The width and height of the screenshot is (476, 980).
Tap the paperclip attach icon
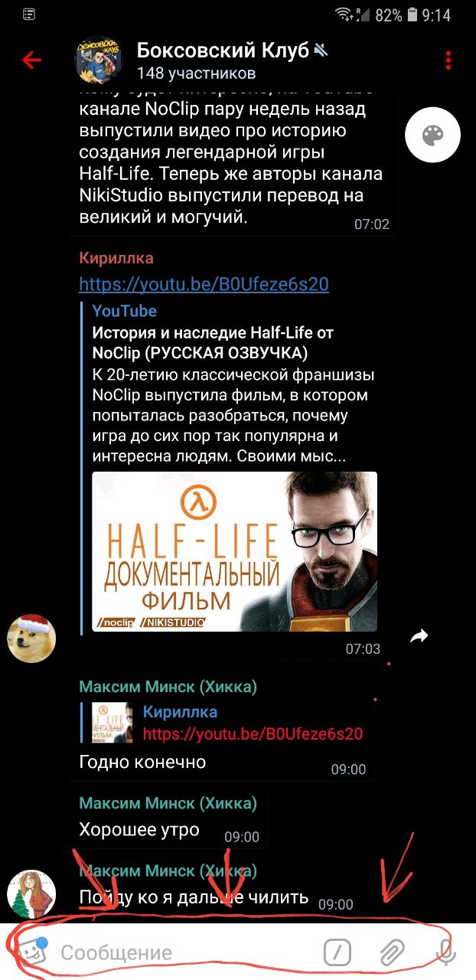392,952
